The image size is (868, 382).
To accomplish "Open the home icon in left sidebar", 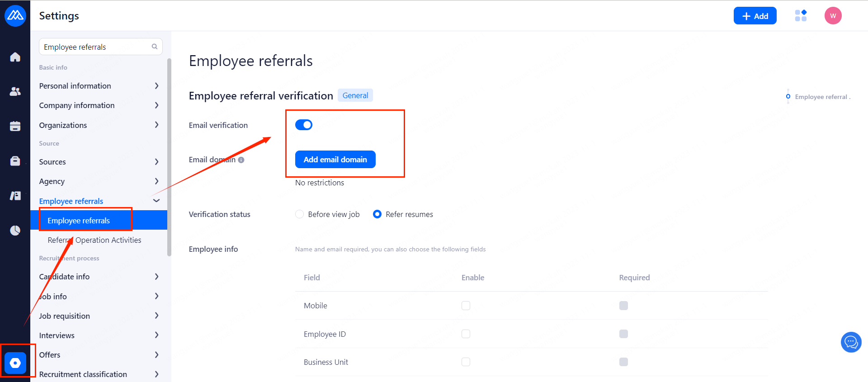I will pos(15,57).
